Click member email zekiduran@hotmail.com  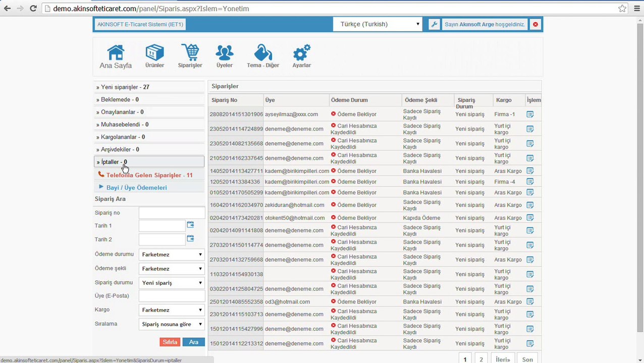(x=294, y=205)
